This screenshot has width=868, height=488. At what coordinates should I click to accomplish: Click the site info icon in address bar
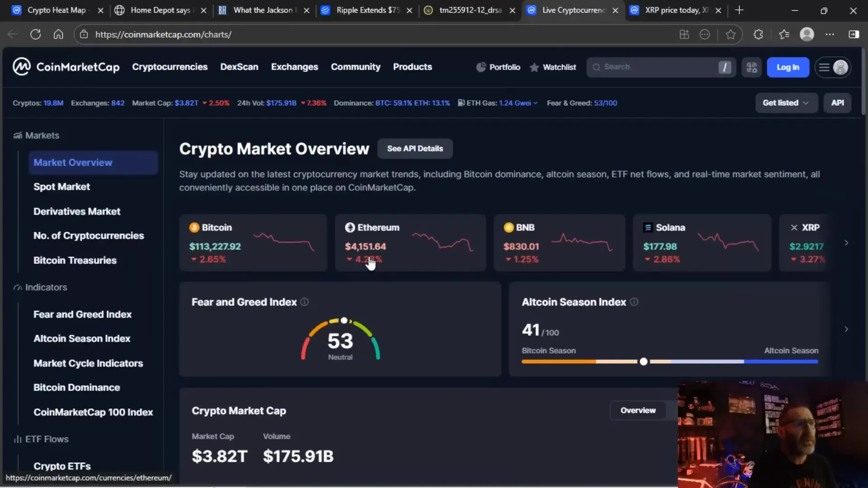(x=84, y=34)
